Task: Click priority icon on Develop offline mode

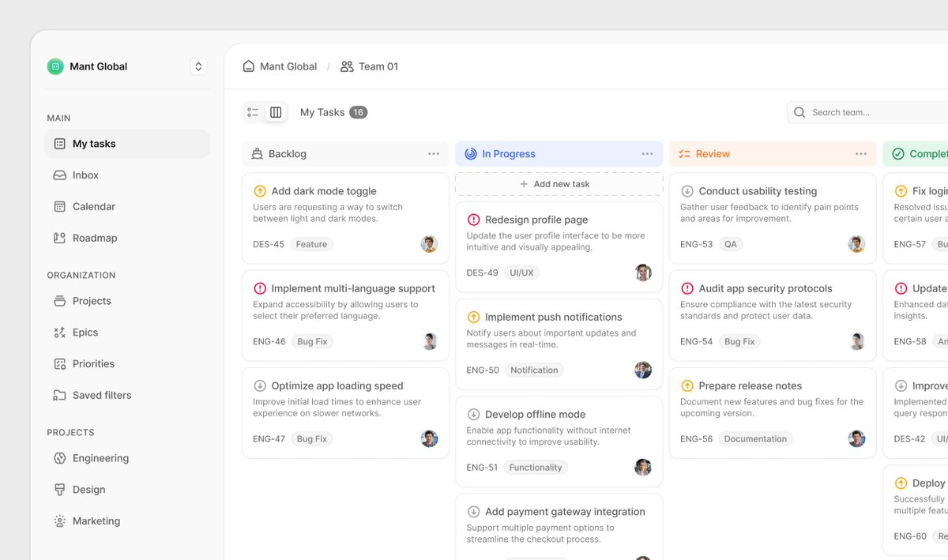Action: click(473, 414)
